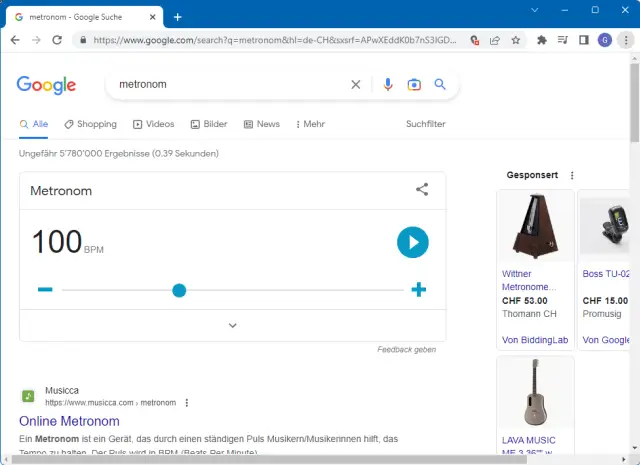Share this page from address bar
This screenshot has height=465, width=640.
[x=495, y=40]
